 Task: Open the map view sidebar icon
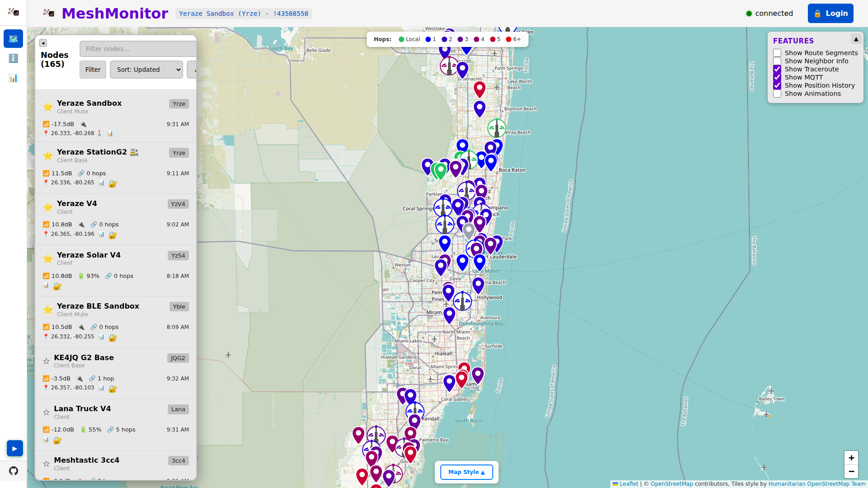(13, 39)
